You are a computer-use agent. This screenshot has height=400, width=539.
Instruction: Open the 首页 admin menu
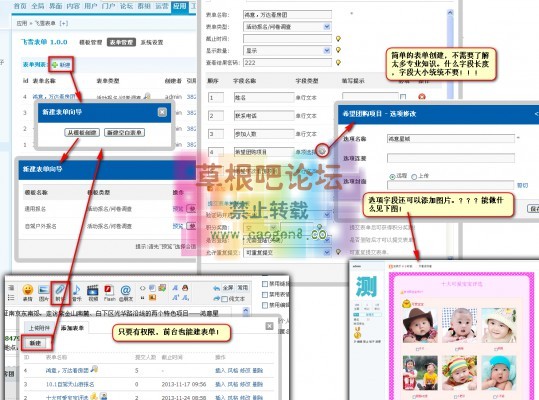click(x=20, y=6)
